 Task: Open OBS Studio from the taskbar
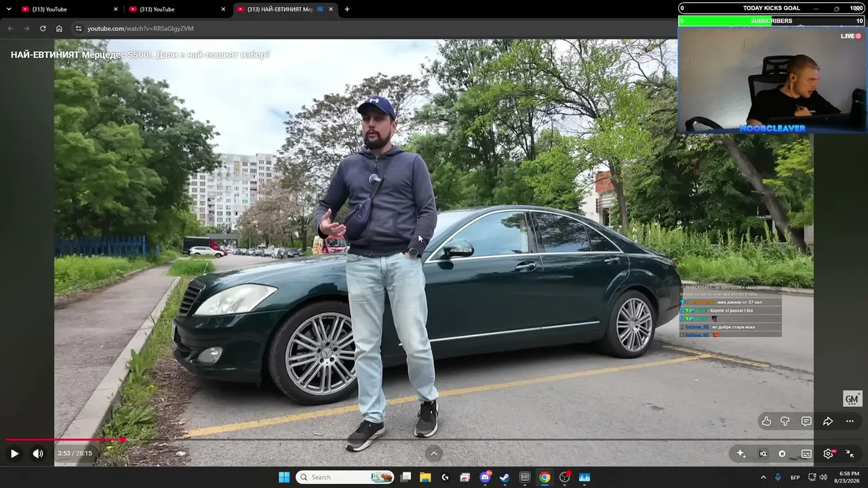click(x=565, y=477)
